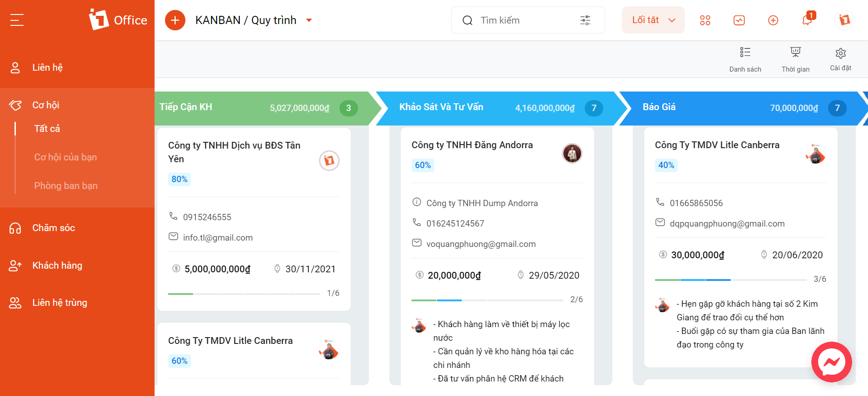868x396 pixels.
Task: Click date 20/06/2020 on Báo Giá card
Action: coord(797,255)
